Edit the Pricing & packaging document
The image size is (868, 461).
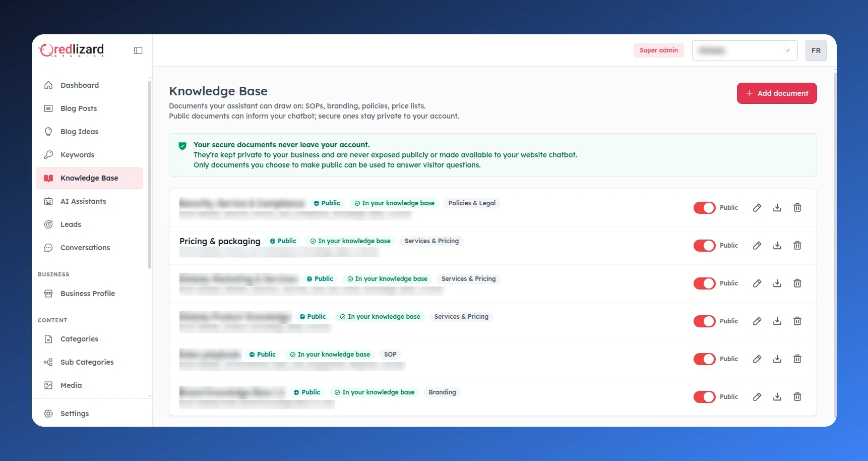(x=757, y=246)
